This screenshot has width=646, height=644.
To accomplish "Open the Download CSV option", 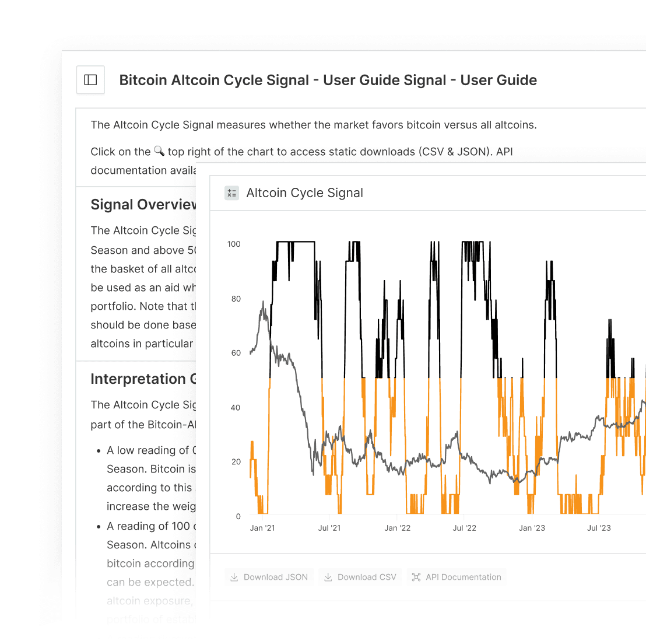I will point(360,576).
